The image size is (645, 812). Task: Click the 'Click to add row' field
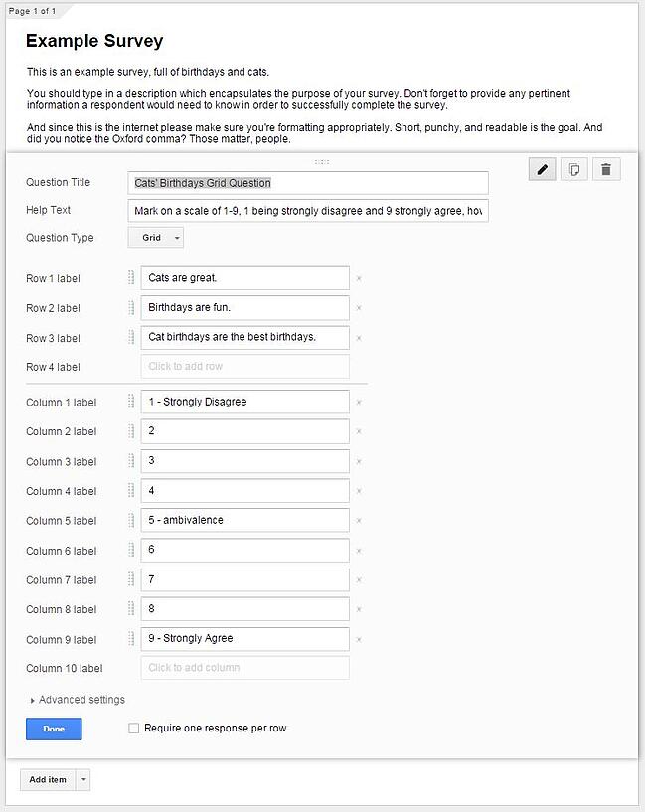click(x=244, y=367)
